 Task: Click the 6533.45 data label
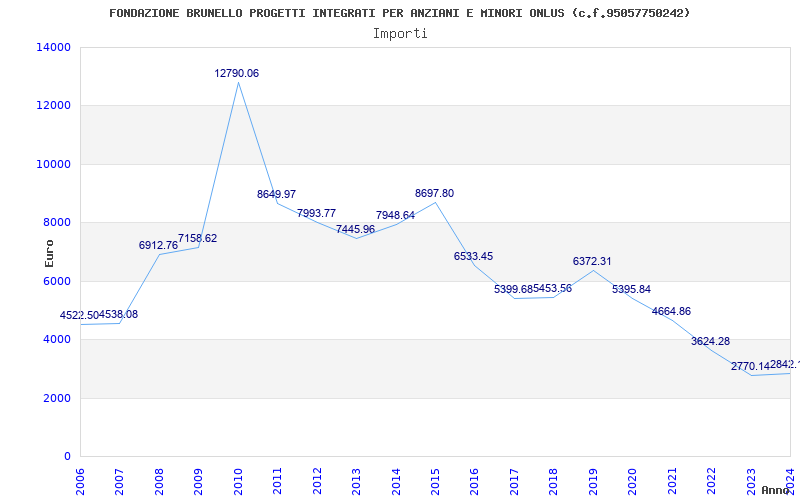click(x=473, y=256)
